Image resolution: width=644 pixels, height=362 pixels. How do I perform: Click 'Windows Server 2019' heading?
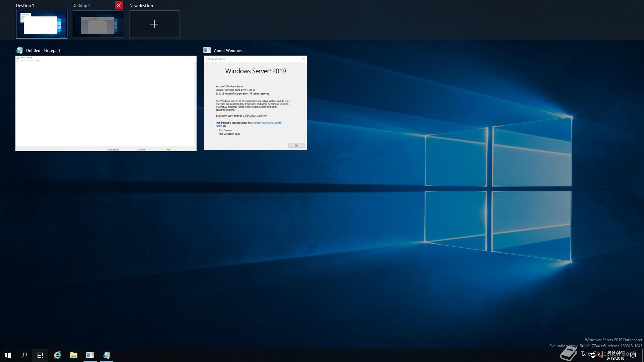click(256, 71)
